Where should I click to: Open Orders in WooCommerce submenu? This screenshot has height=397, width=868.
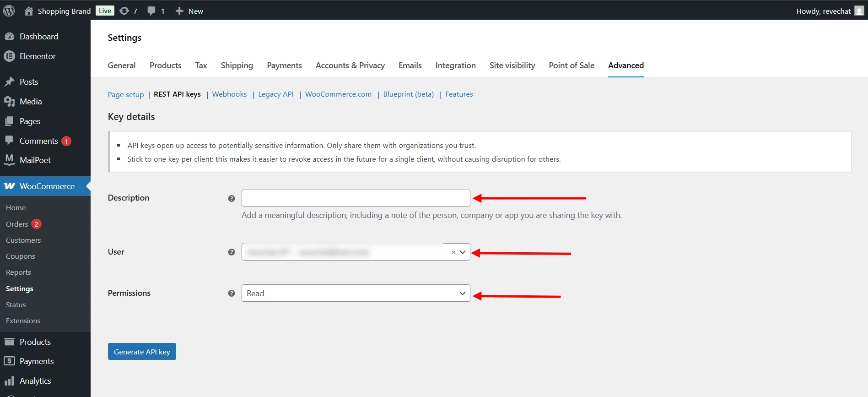[17, 224]
